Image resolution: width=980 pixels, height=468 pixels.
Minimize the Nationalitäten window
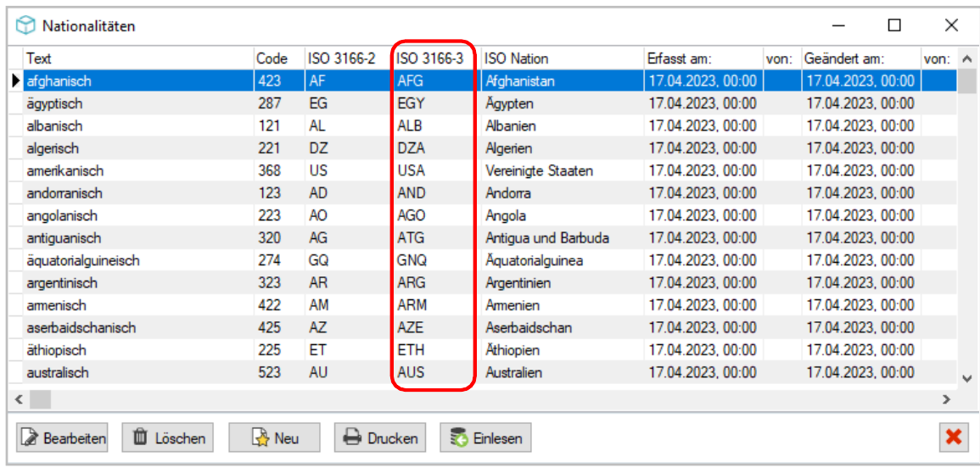click(x=838, y=25)
